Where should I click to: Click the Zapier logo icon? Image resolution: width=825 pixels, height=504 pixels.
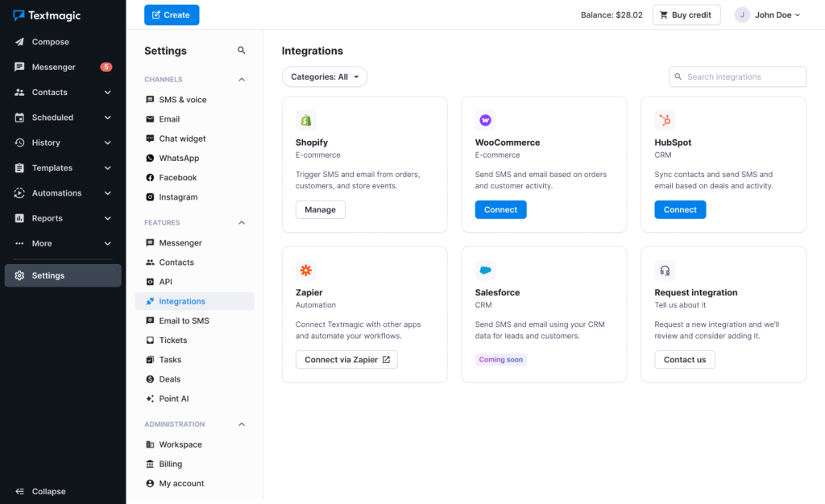[305, 271]
